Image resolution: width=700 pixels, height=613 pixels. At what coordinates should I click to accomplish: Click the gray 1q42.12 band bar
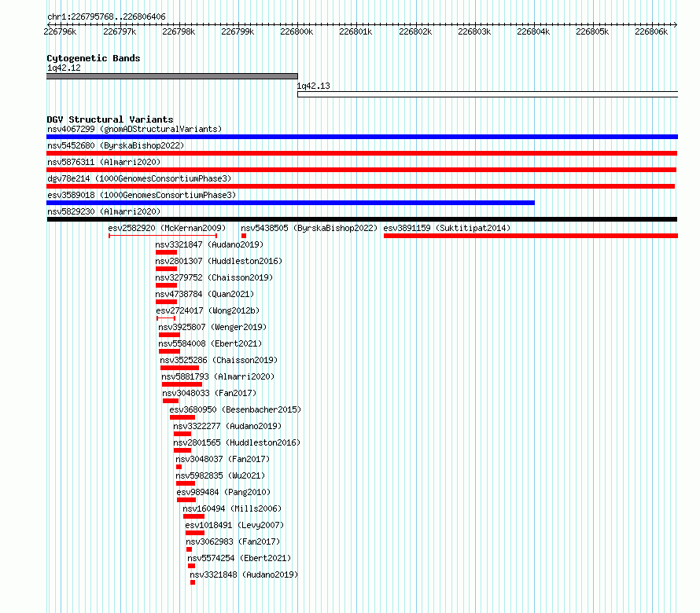(172, 76)
